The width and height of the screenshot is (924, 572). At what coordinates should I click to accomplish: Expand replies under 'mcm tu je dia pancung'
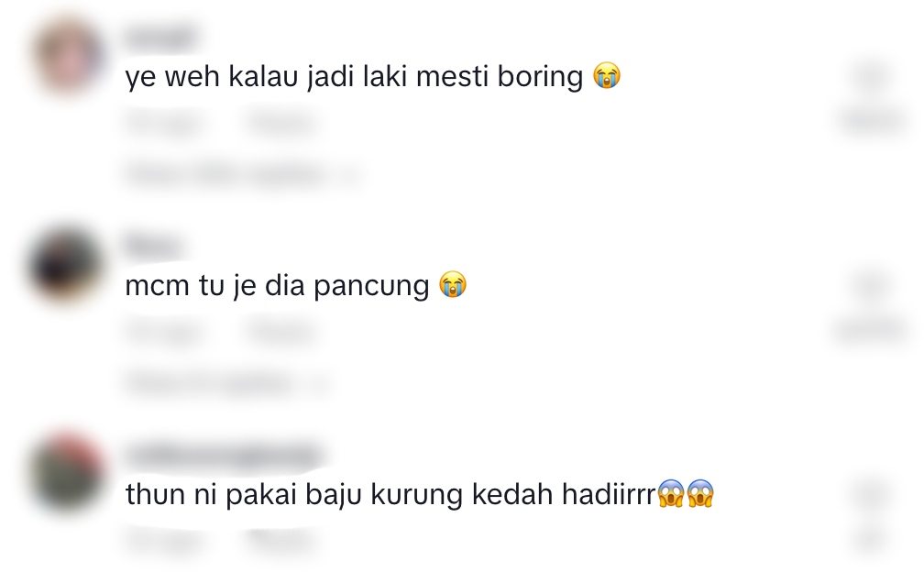(227, 383)
